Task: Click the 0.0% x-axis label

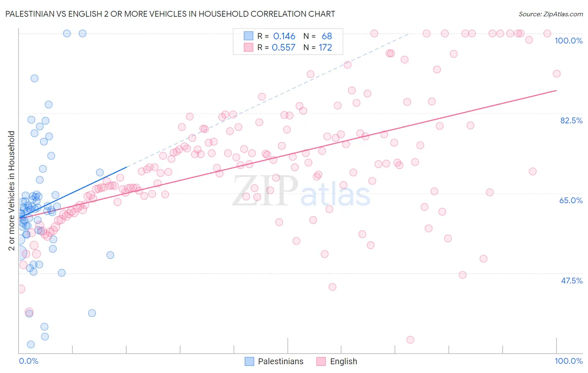Action: click(29, 361)
